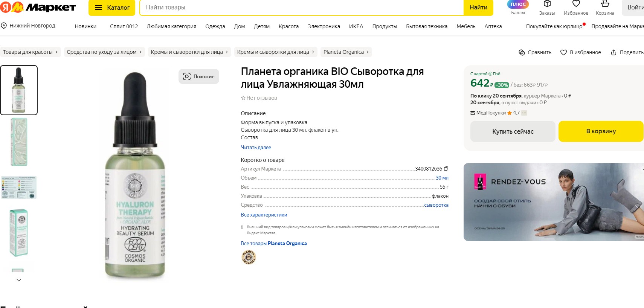Open По клику delivery link
This screenshot has width=644, height=308.
[481, 96]
